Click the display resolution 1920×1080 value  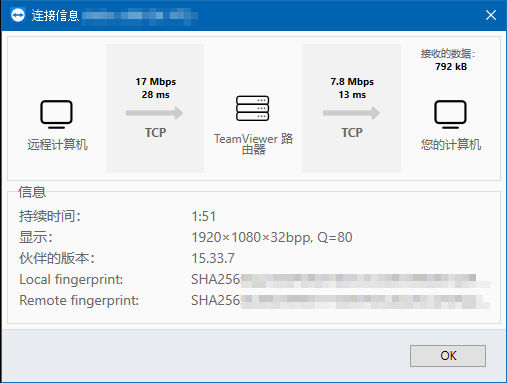(x=272, y=237)
